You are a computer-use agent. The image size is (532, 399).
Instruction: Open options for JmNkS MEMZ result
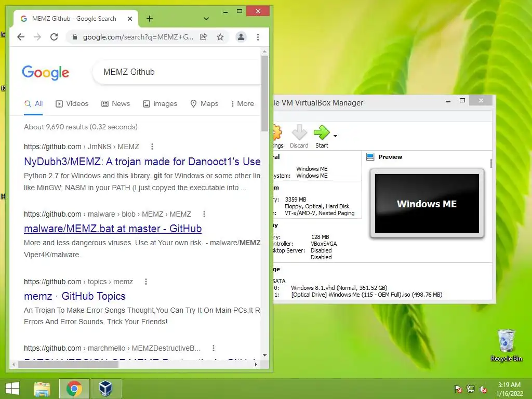[x=152, y=147]
